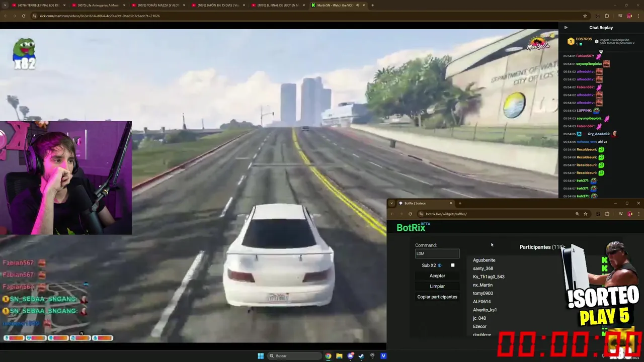Select participant jc_048
The height and width of the screenshot is (362, 644).
tap(479, 318)
